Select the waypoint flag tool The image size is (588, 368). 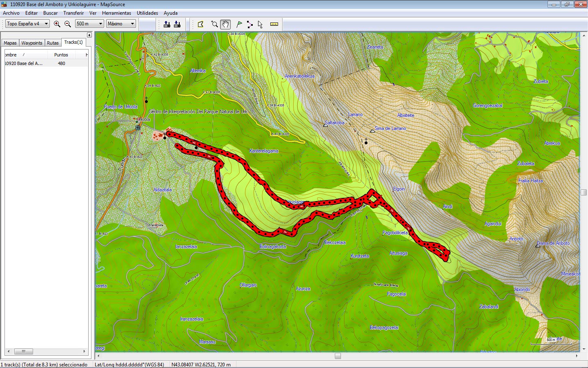(239, 24)
